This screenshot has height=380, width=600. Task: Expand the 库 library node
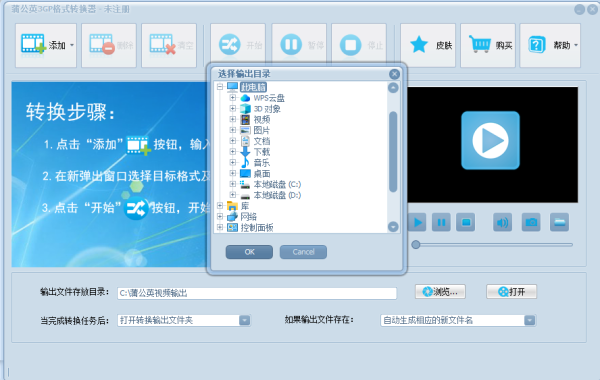click(220, 205)
